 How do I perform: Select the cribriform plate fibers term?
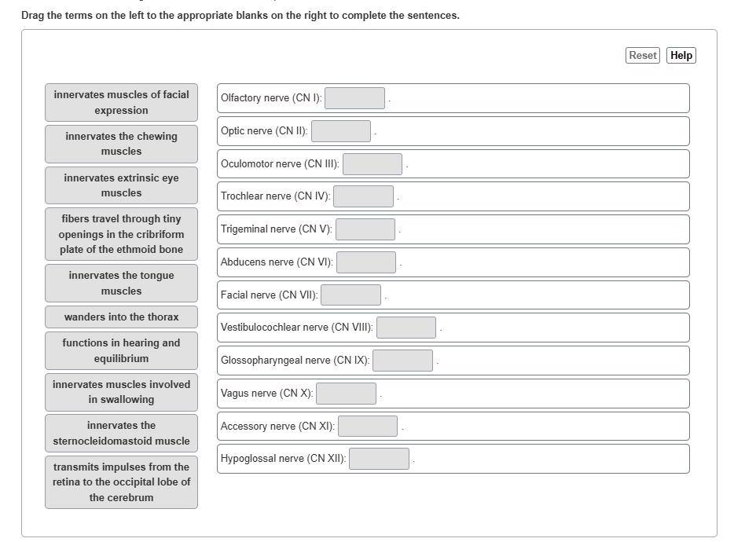click(x=121, y=234)
